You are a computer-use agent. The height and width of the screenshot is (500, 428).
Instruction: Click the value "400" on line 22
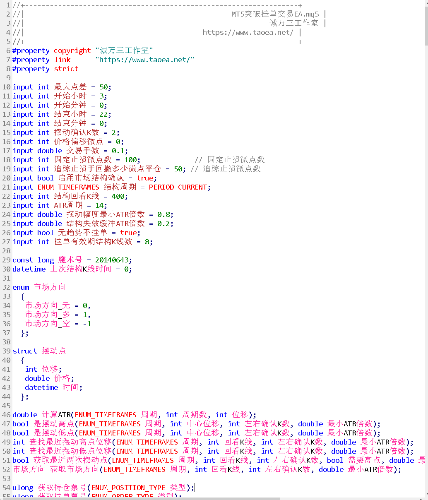tap(118, 196)
